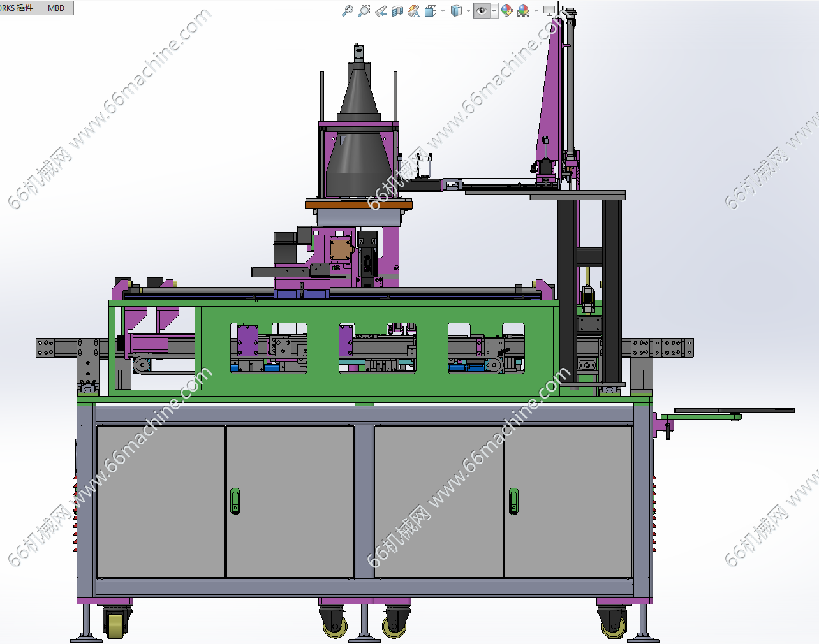Image resolution: width=819 pixels, height=644 pixels.
Task: Expand the Hide/Show Items dropdown arrow
Action: pyautogui.click(x=494, y=11)
